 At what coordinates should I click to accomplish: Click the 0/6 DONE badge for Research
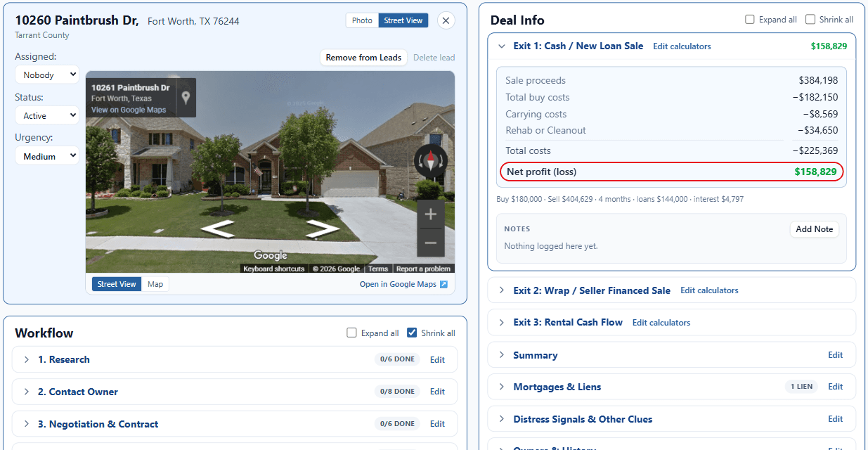click(x=397, y=359)
